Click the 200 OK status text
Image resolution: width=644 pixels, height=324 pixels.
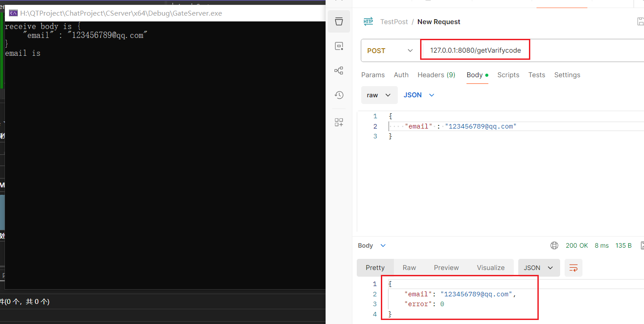coord(577,245)
